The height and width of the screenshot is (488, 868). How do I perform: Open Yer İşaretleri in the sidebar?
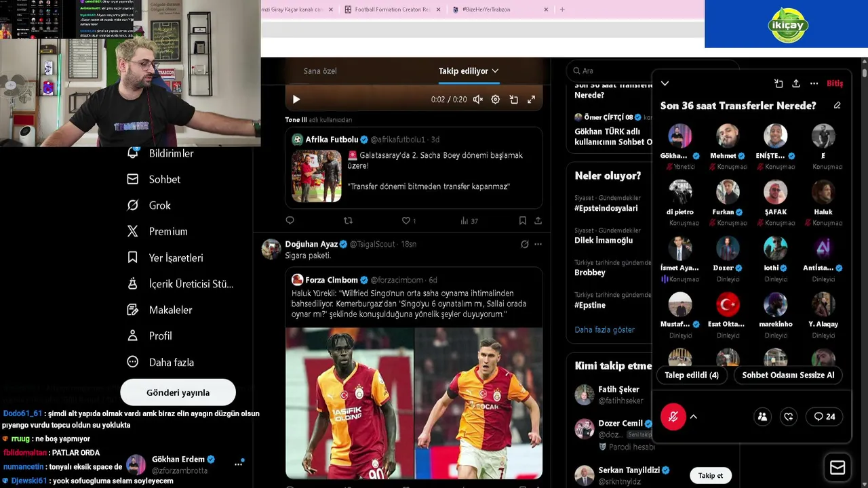point(165,258)
